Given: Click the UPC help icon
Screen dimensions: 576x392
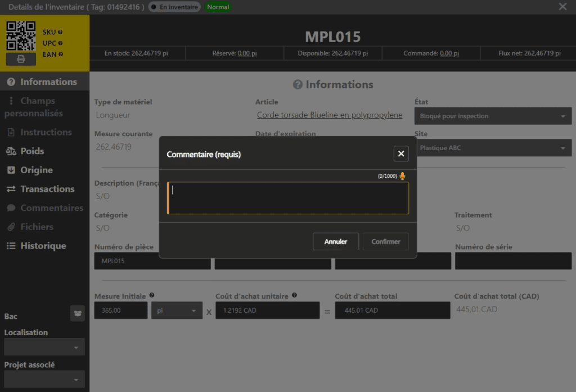Looking at the screenshot, I should pyautogui.click(x=60, y=43).
